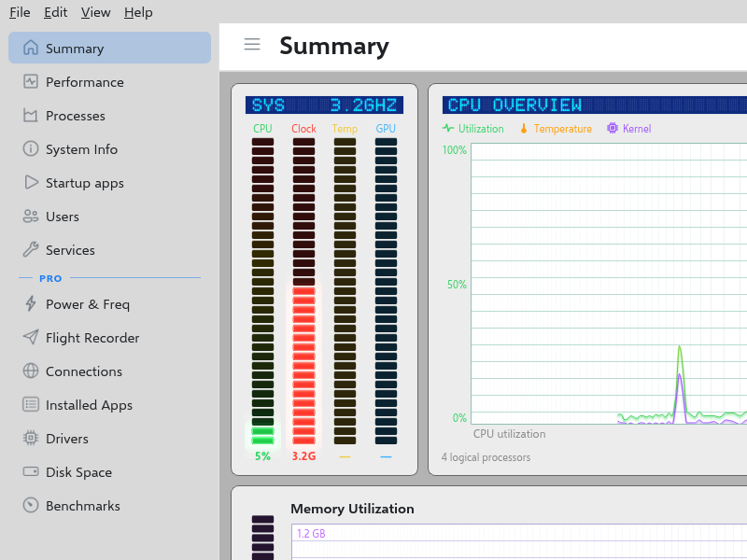Click the Flight Recorder paper plane icon
This screenshot has width=747, height=560.
click(31, 337)
